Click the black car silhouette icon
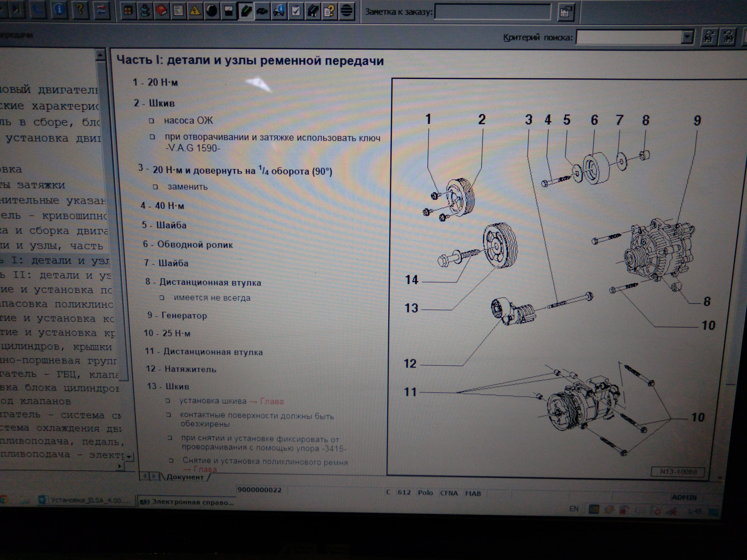This screenshot has height=560, width=747. [262, 10]
